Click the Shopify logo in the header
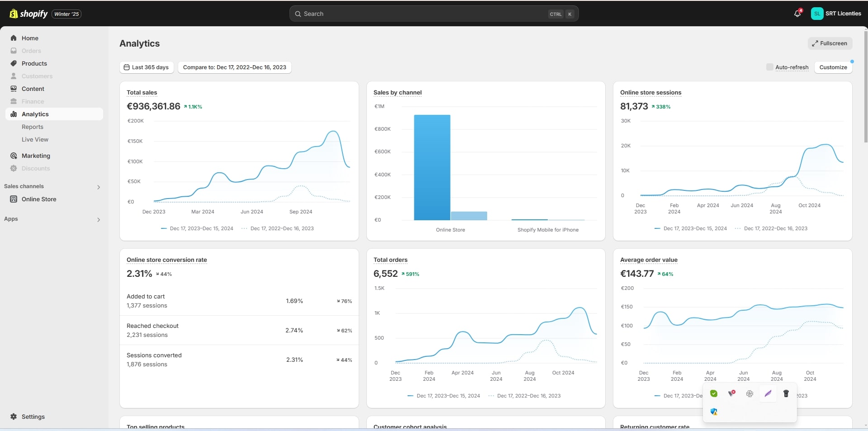 pos(28,14)
